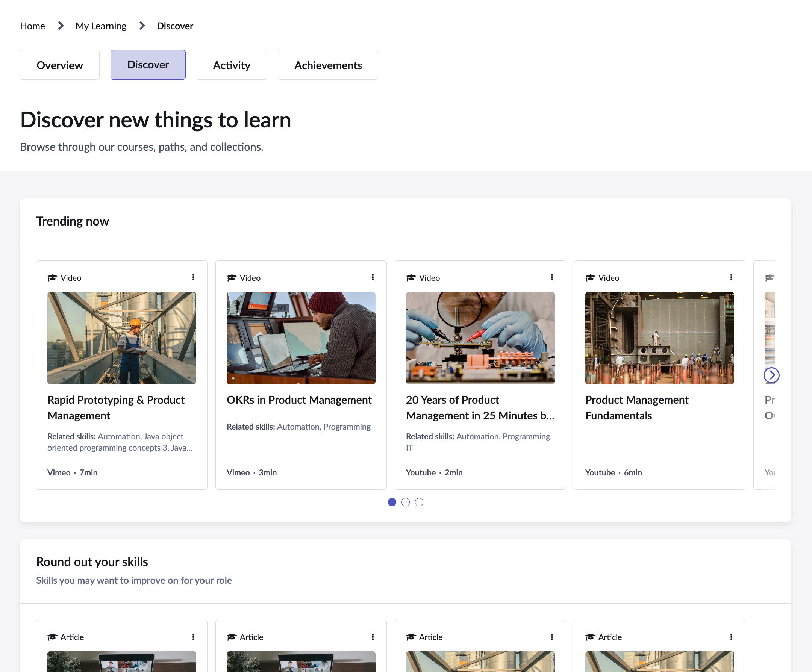Click graduation cap icon on fourth Article card

coord(590,637)
